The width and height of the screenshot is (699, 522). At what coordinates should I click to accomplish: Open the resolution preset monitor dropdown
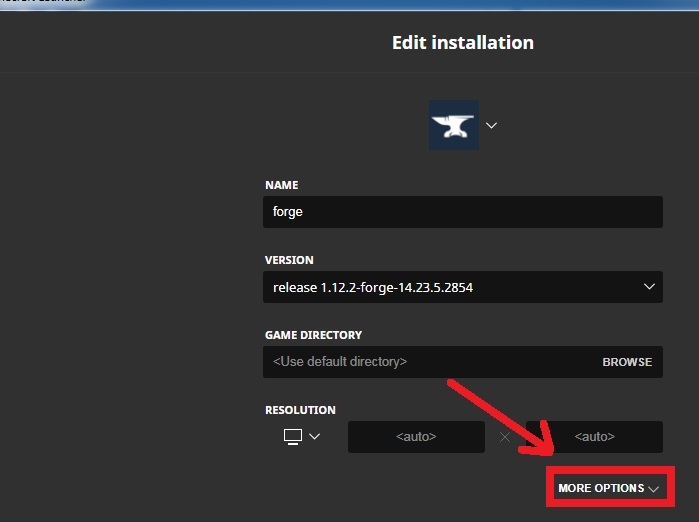coord(302,436)
